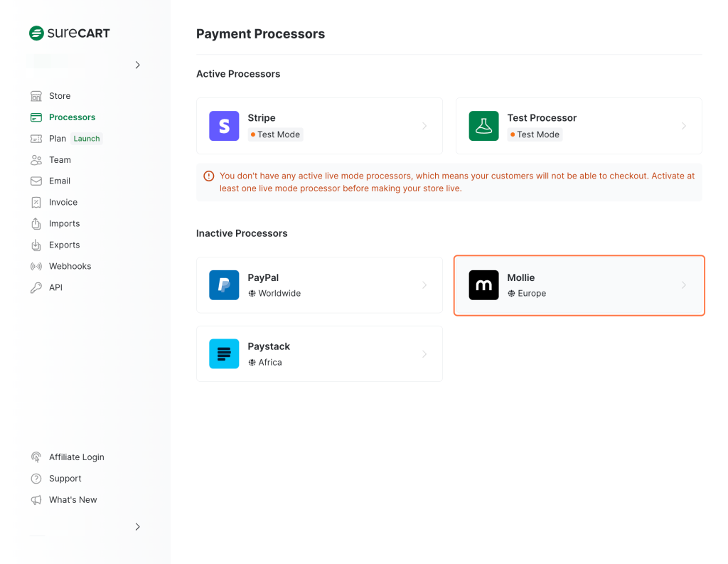Viewport: 728px width, 564px height.
Task: Click the Webhooks sidebar icon
Action: pyautogui.click(x=36, y=266)
